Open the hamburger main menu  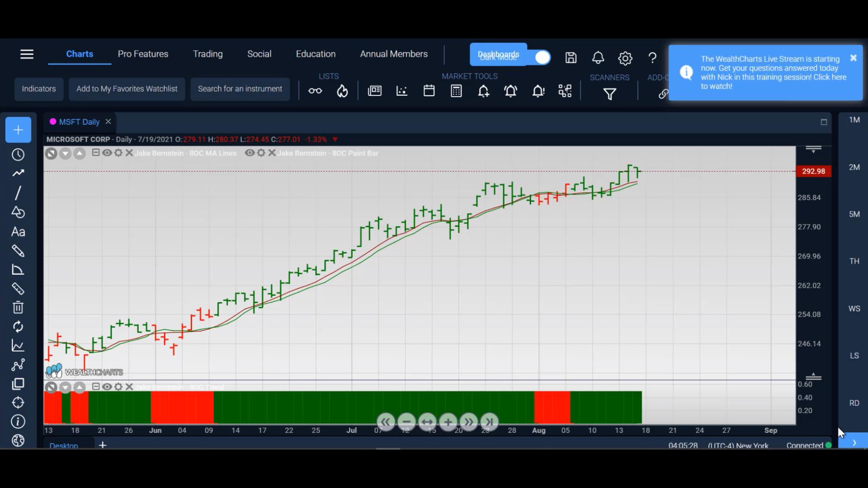27,54
